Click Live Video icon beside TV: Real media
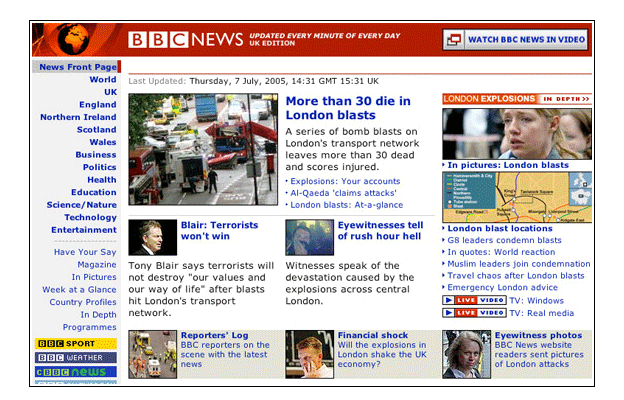 point(474,313)
